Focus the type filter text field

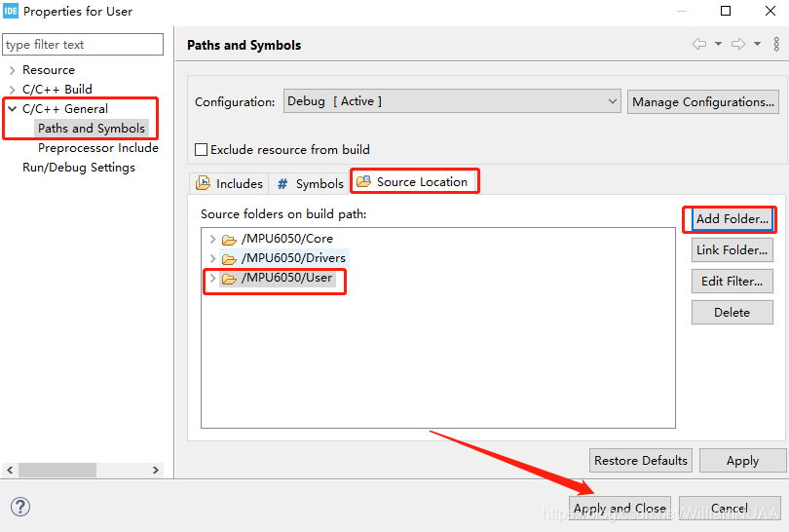(x=83, y=44)
